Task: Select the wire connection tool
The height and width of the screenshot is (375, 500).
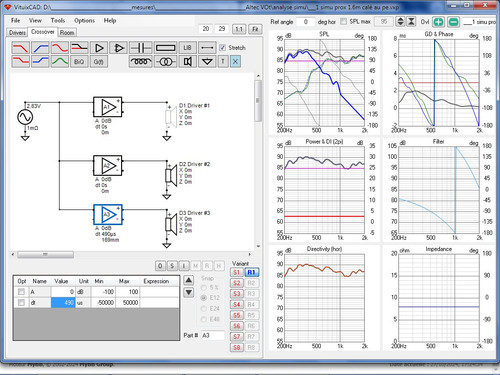Action: tap(207, 48)
